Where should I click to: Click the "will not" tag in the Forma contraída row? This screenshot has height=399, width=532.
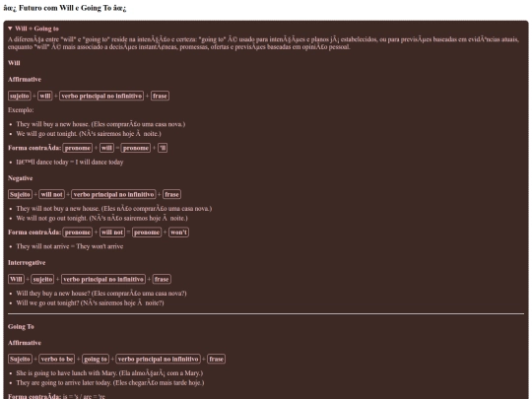112,233
